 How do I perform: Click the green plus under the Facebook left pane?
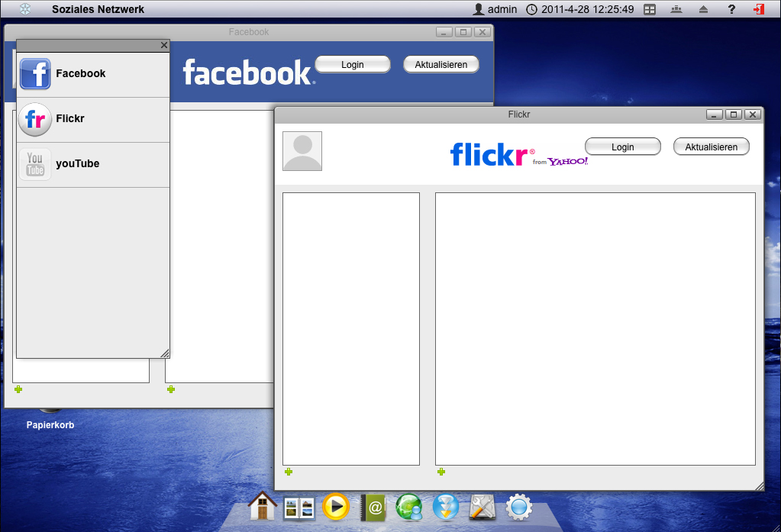click(x=18, y=389)
